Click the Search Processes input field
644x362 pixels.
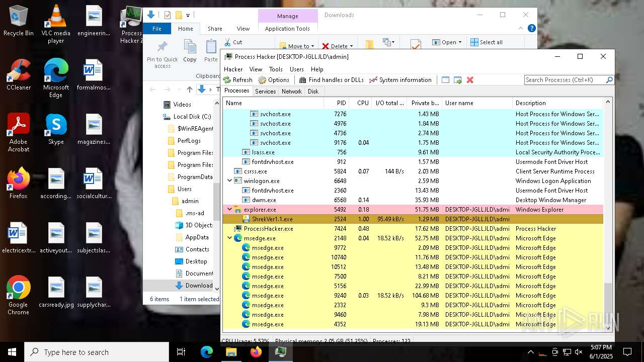pos(565,80)
